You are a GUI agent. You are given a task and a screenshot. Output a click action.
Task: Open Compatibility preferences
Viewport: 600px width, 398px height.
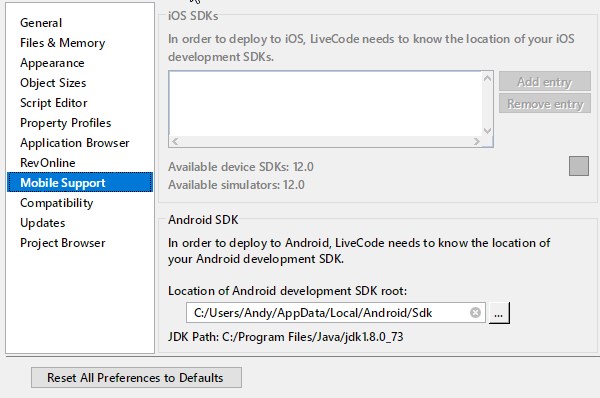click(57, 203)
